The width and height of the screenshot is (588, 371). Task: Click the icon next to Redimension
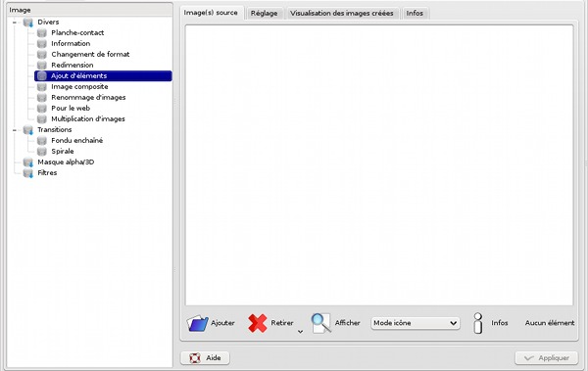pyautogui.click(x=42, y=66)
